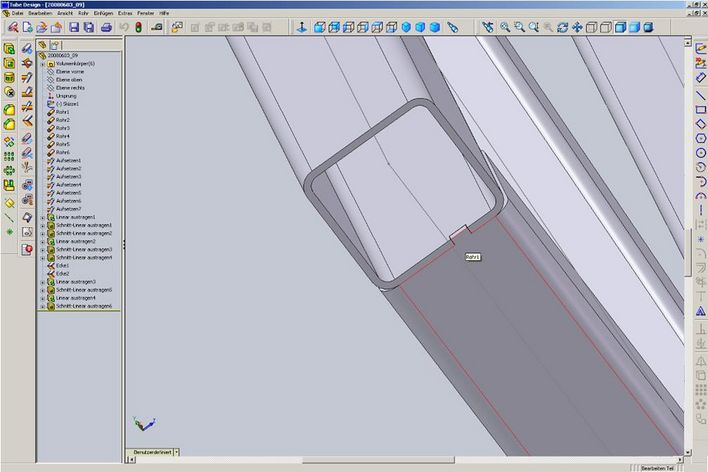The height and width of the screenshot is (472, 708).
Task: Open the Einfügen menu
Action: coord(103,12)
